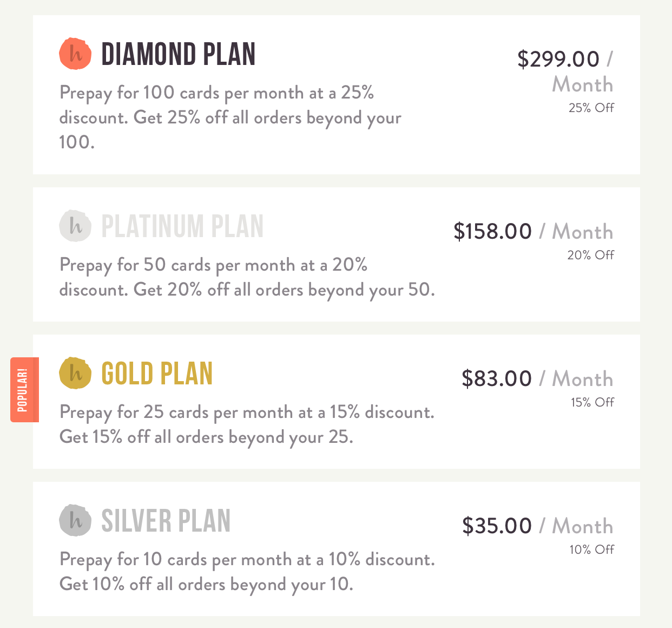The image size is (672, 628).
Task: Click the $158.00 / Month Platinum price
Action: (533, 231)
